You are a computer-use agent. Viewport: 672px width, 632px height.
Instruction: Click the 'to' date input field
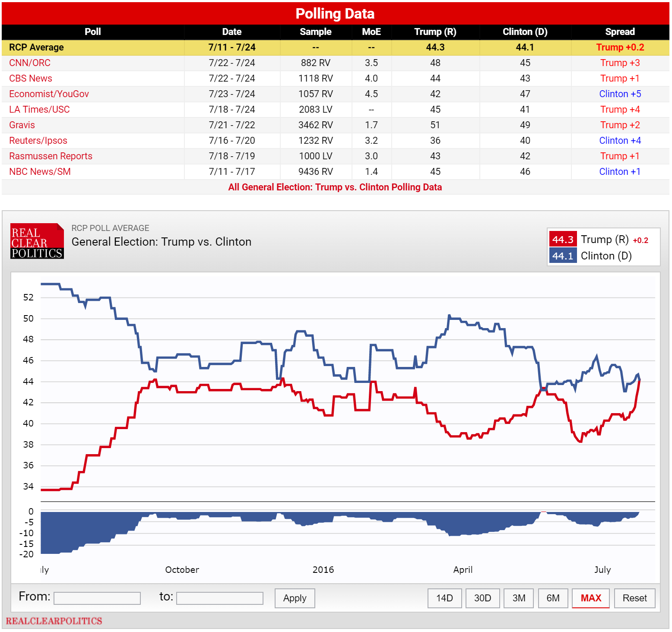220,598
